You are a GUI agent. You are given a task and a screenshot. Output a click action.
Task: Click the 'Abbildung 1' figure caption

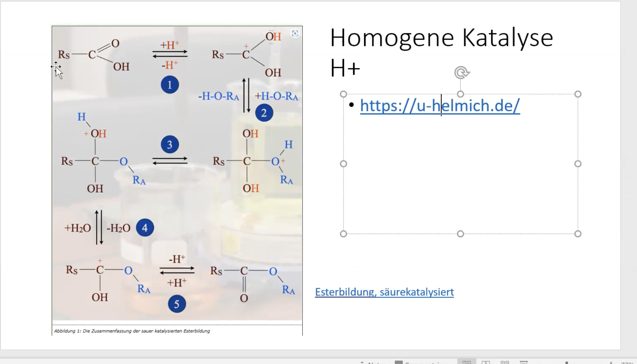132,331
